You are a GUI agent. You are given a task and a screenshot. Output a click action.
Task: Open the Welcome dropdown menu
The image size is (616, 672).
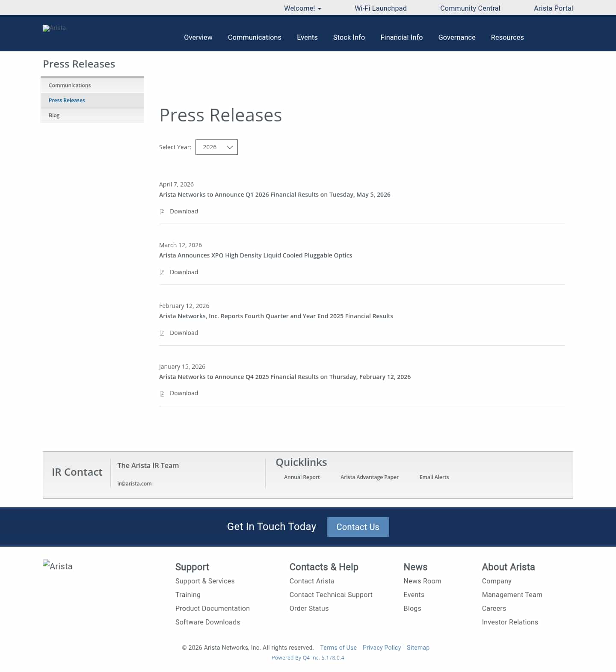click(302, 8)
